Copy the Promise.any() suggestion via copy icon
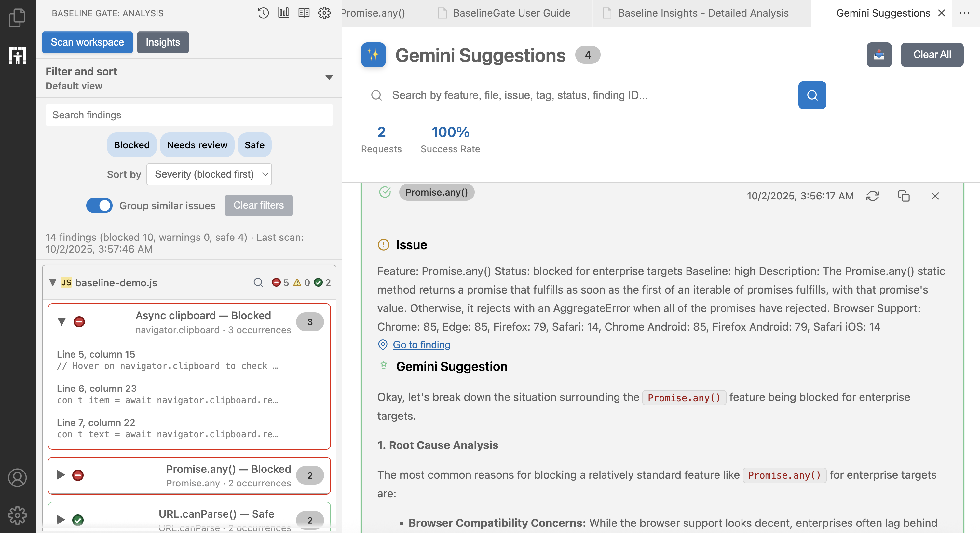This screenshot has height=533, width=980. click(904, 196)
